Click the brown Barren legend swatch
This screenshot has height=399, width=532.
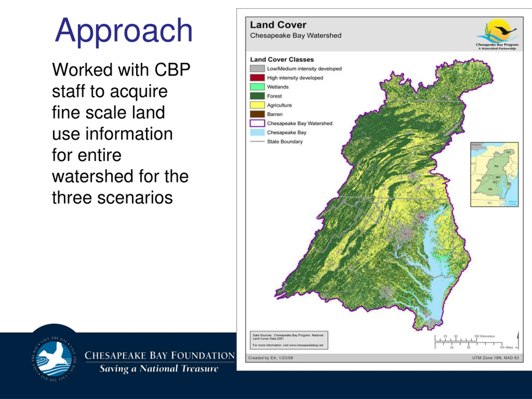coord(257,114)
